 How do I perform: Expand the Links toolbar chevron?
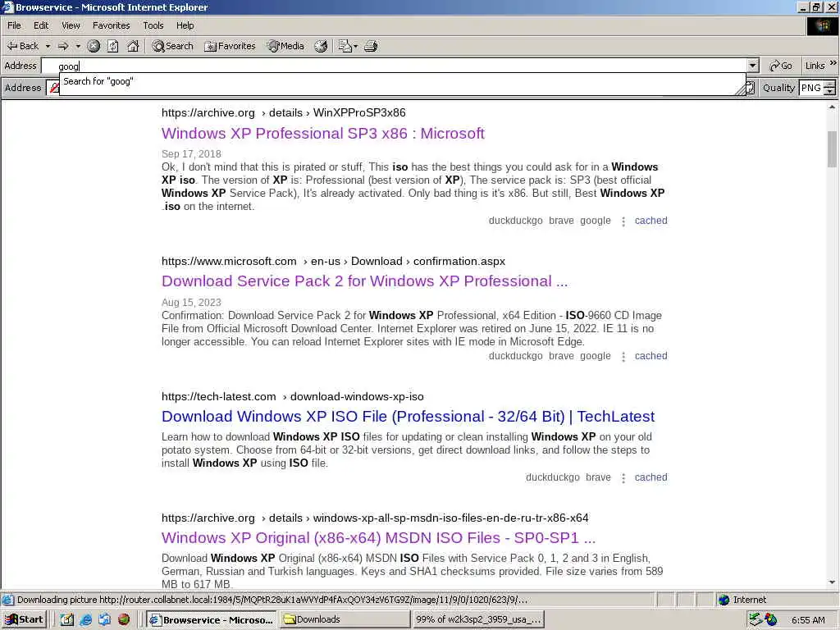coord(833,64)
